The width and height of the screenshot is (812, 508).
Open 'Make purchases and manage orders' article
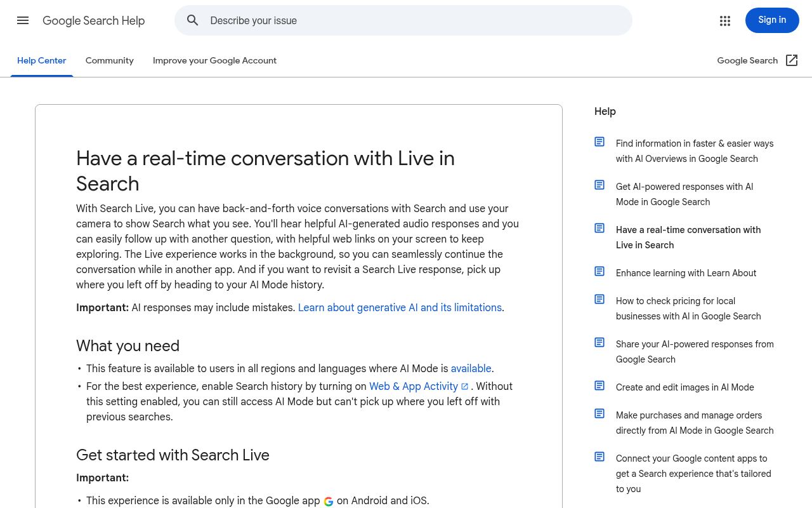pyautogui.click(x=695, y=423)
